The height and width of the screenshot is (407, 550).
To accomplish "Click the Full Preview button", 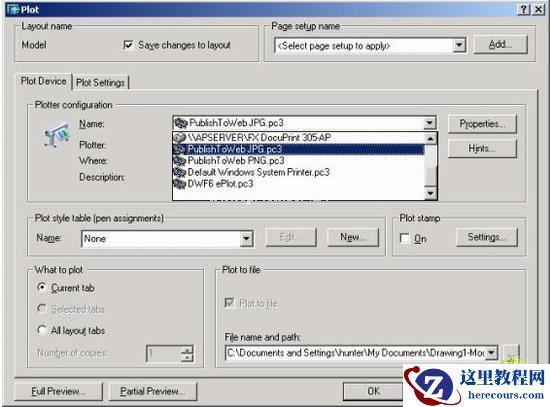I will point(59,391).
